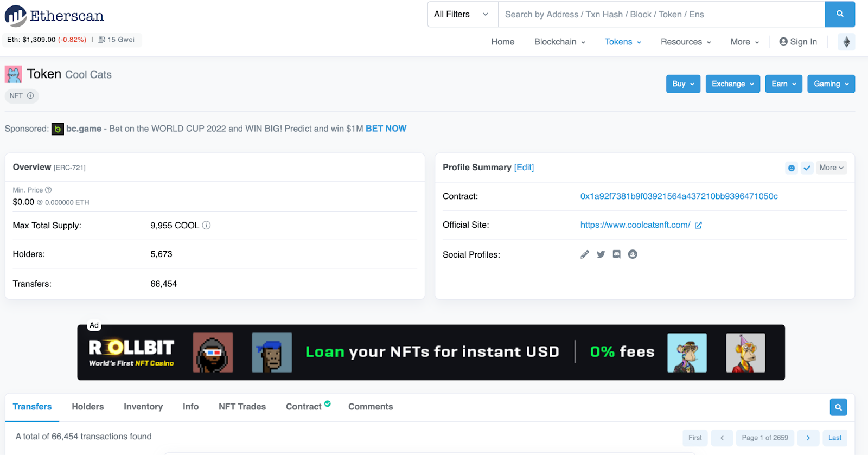Click the OpenSea social profile icon
Viewport: 868px width, 455px height.
[633, 254]
